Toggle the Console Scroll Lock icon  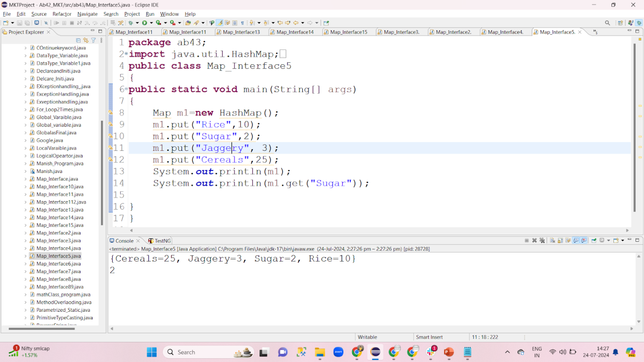pyautogui.click(x=560, y=240)
